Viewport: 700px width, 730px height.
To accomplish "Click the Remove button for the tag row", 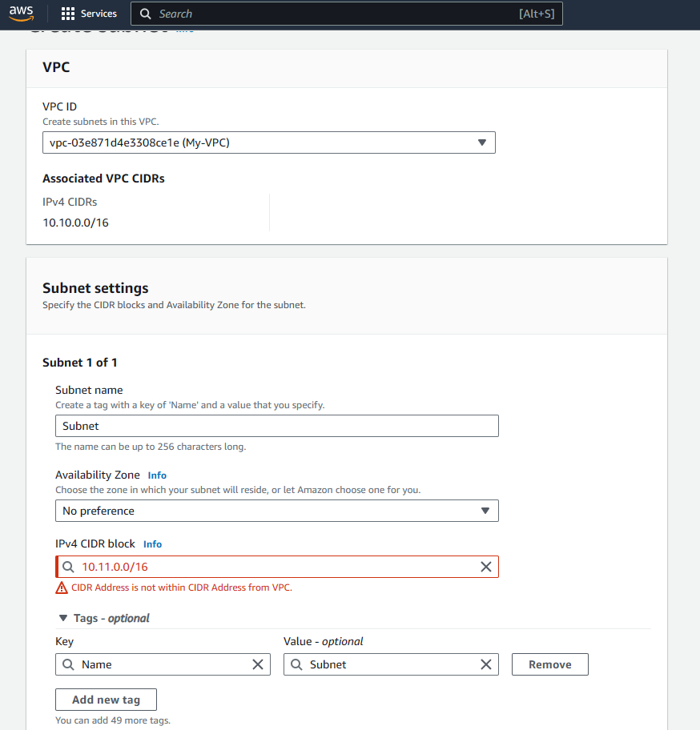I will (549, 664).
